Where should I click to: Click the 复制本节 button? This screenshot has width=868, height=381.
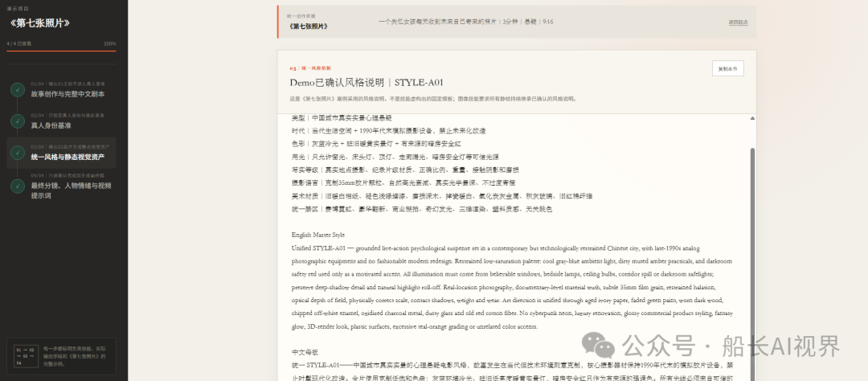pyautogui.click(x=727, y=68)
